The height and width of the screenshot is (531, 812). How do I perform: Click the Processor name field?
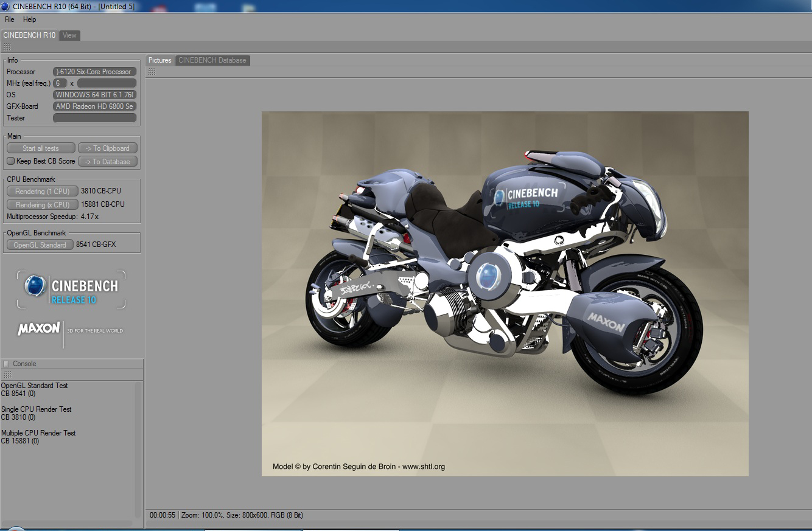94,72
